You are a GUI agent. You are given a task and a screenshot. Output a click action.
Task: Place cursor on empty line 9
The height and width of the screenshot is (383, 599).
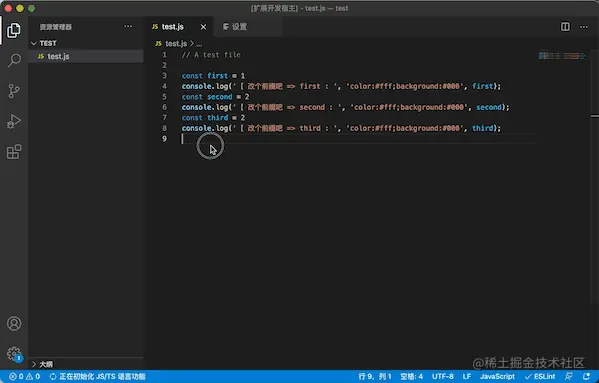click(x=358, y=139)
